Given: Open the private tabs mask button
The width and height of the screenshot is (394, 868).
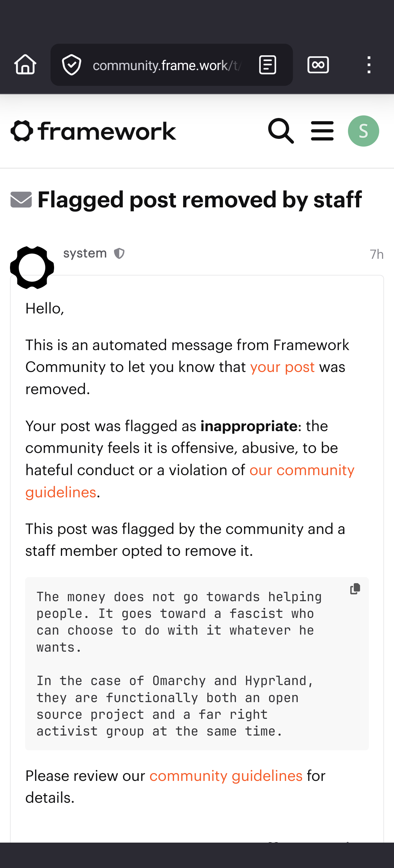Looking at the screenshot, I should pos(318,65).
